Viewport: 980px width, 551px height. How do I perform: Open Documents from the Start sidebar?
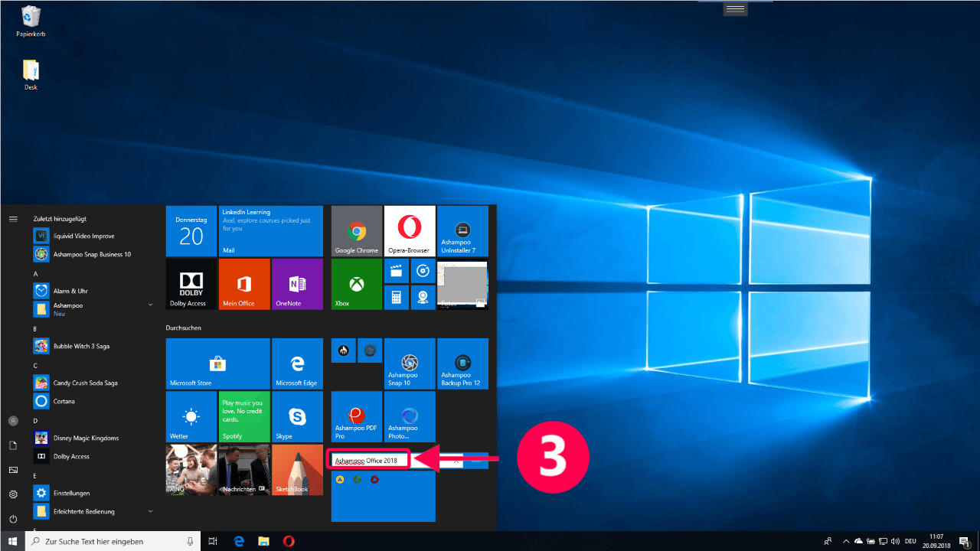pos(13,445)
